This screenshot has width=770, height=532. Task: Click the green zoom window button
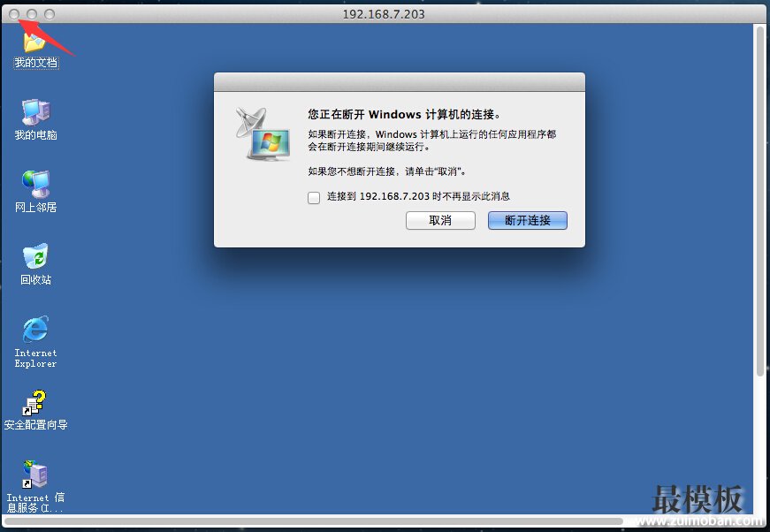50,14
